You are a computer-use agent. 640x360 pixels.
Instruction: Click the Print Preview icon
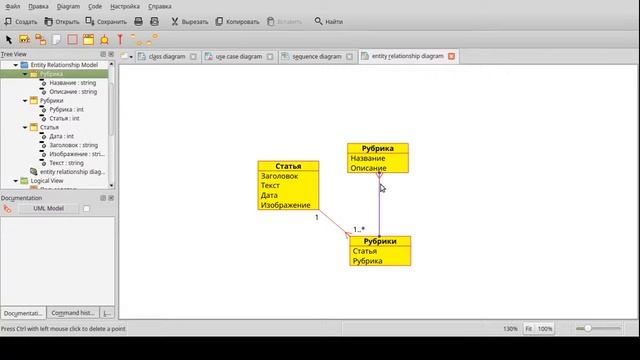(x=154, y=22)
